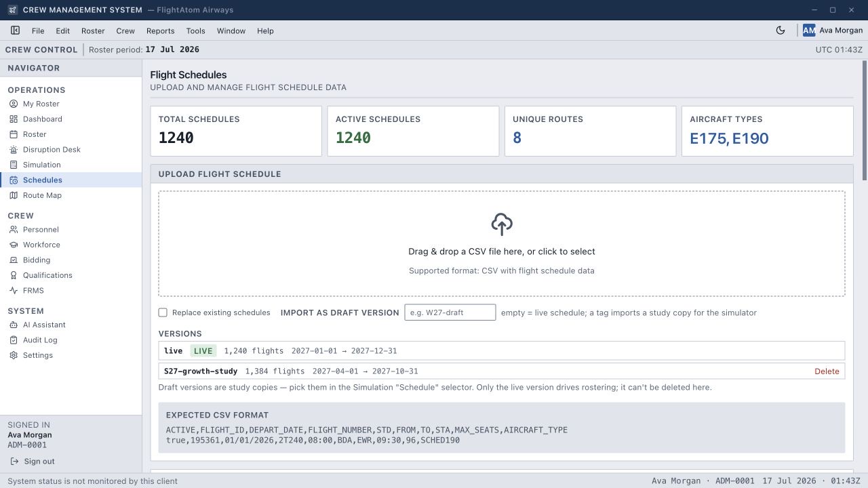Focus the Import as draft version field

point(450,312)
